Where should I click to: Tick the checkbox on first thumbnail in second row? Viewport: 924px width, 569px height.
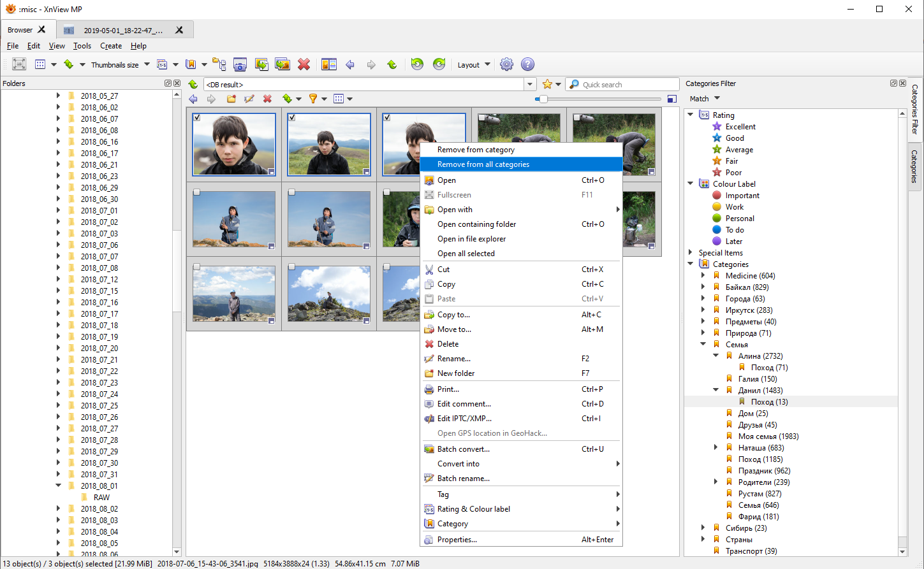pos(197,192)
